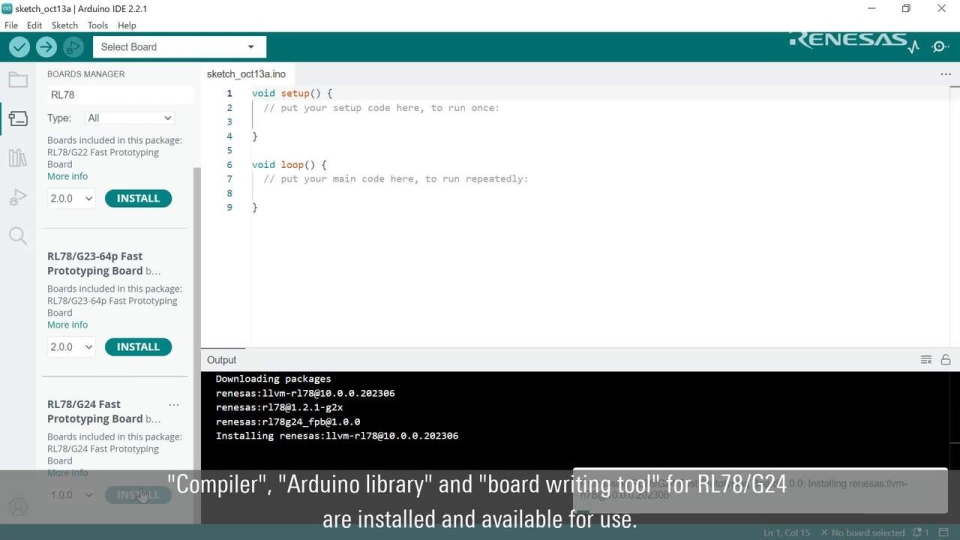Open the RL78/G23-64p version 2.0.0 dropdown
Viewport: 960px width, 540px height.
coord(71,347)
